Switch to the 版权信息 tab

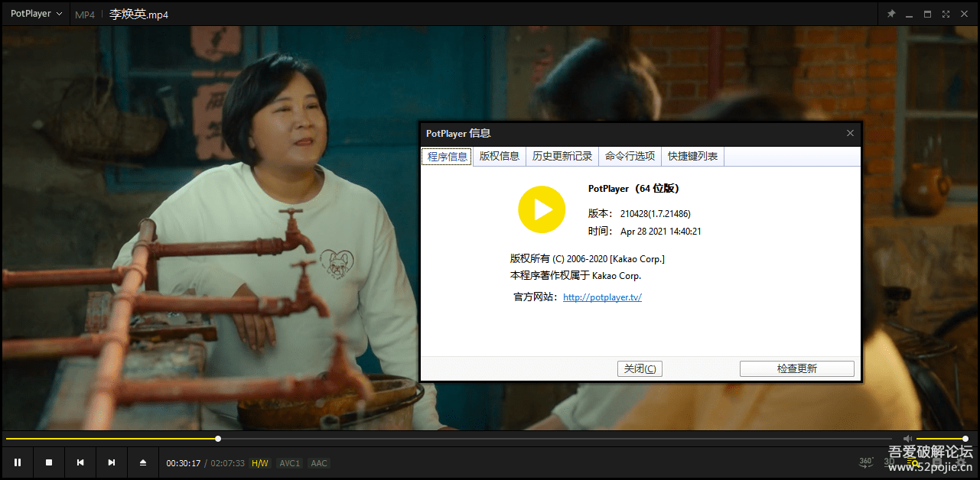point(499,156)
